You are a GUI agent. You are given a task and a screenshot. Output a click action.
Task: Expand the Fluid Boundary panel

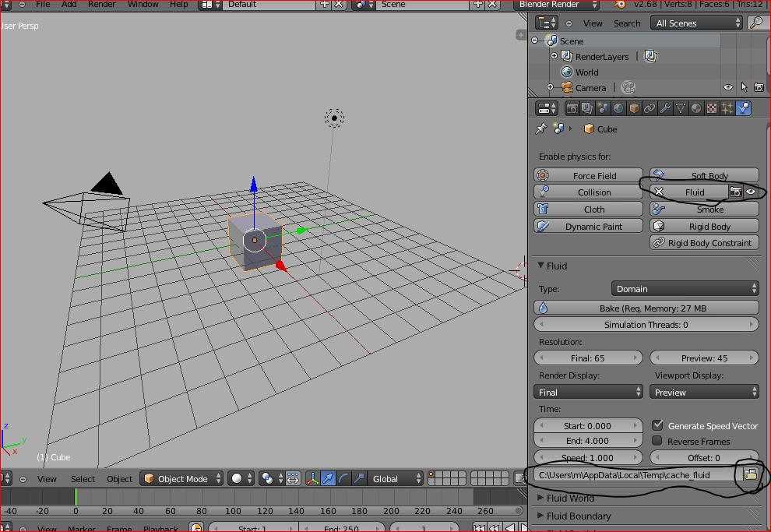[578, 516]
